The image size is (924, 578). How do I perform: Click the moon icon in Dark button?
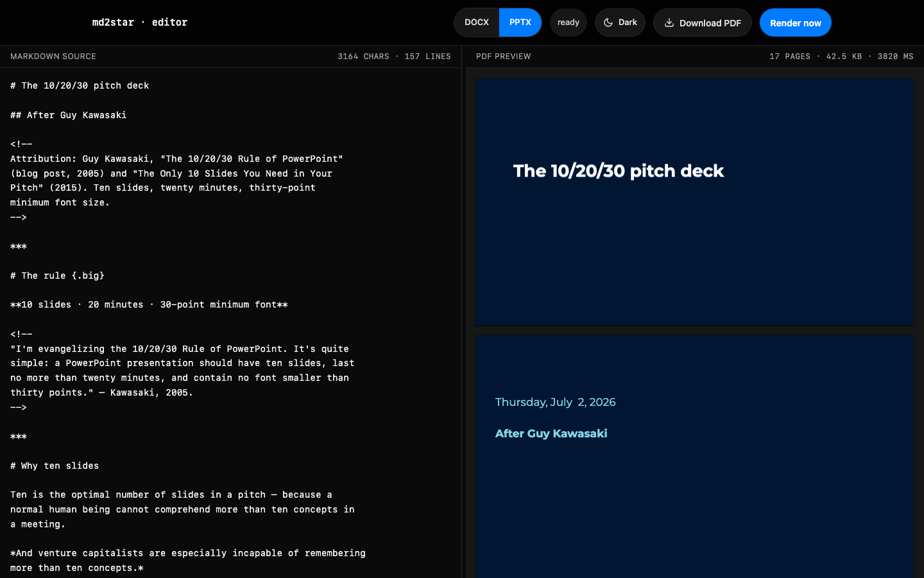tap(608, 22)
